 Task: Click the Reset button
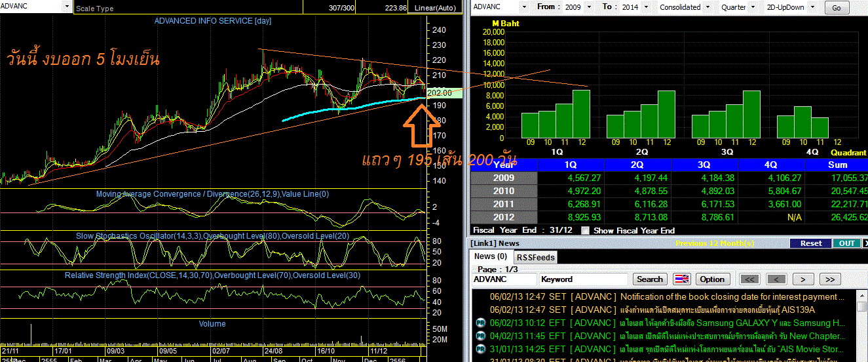click(810, 243)
